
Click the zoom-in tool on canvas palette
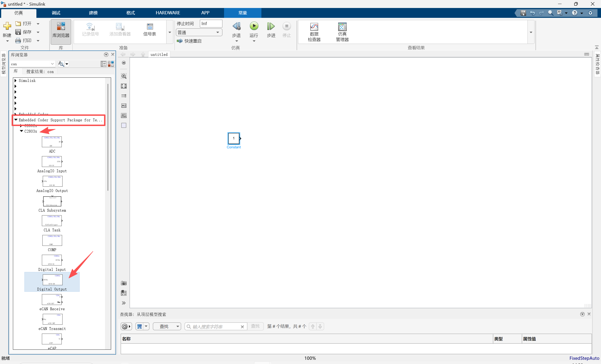tap(124, 76)
